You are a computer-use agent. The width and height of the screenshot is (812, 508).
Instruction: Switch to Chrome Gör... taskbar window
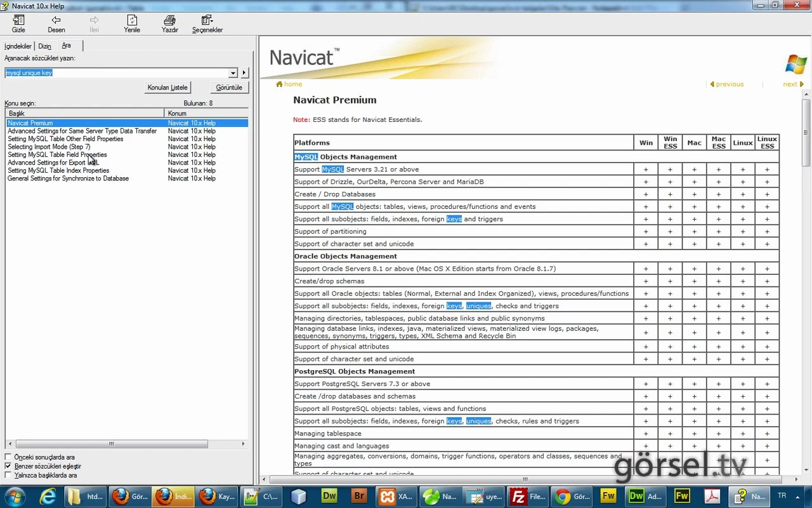572,496
